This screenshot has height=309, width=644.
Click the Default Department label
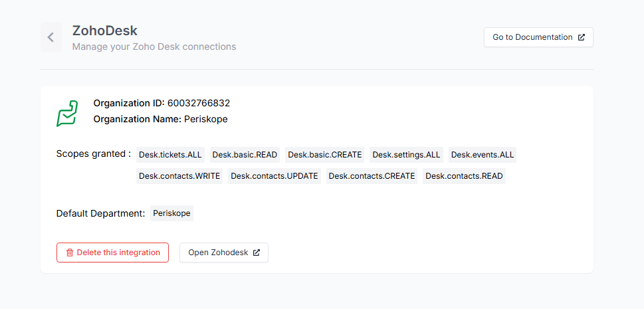100,214
